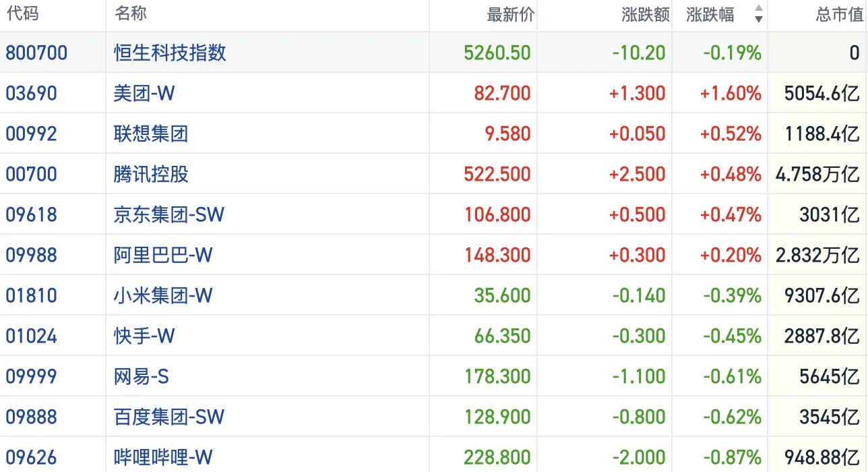
Task: Click the 腾讯控股 stock name
Action: (151, 174)
